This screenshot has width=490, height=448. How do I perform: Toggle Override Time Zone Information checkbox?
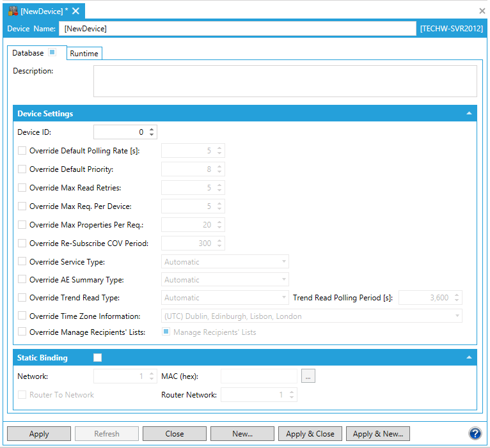point(22,316)
